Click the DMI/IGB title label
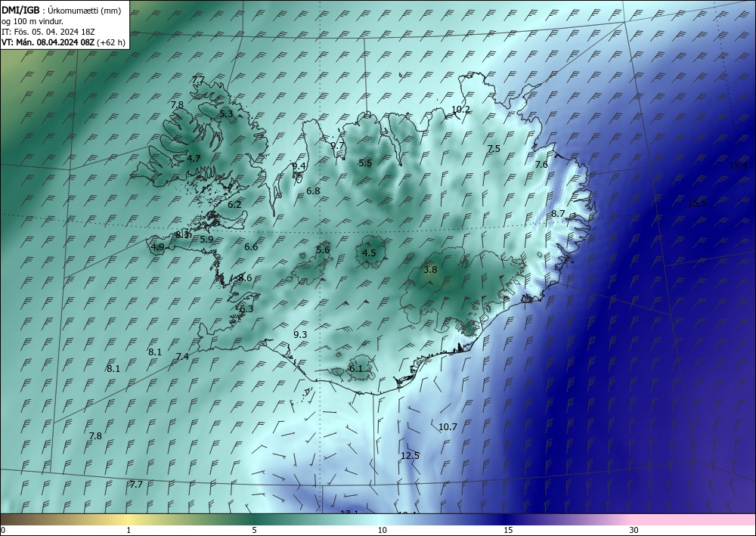This screenshot has height=536, width=756. 20,11
